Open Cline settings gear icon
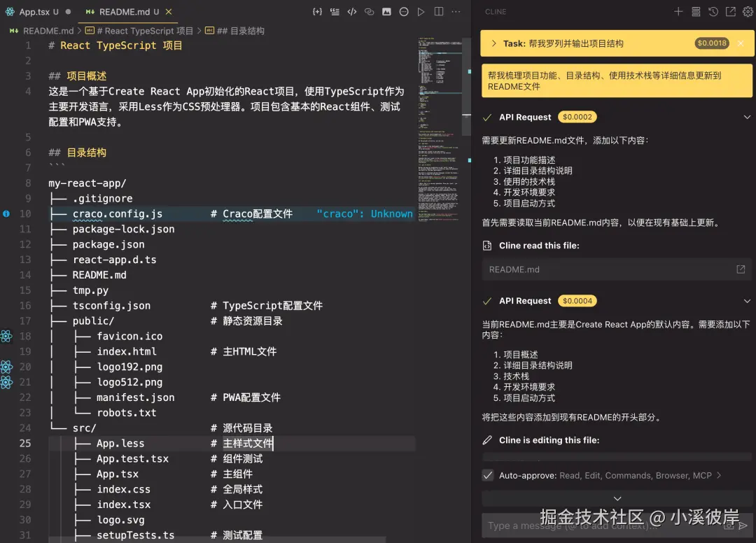This screenshot has height=543, width=756. tap(748, 11)
